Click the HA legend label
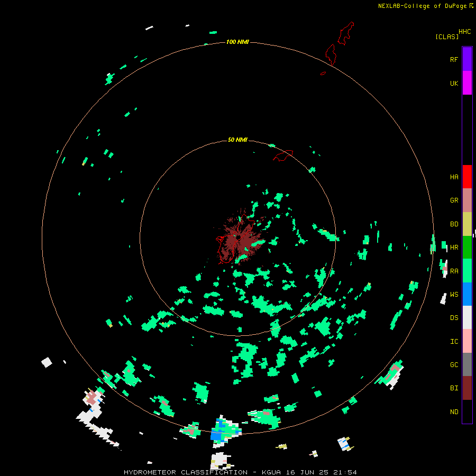Image resolution: width=476 pixels, height=476 pixels. point(454,177)
